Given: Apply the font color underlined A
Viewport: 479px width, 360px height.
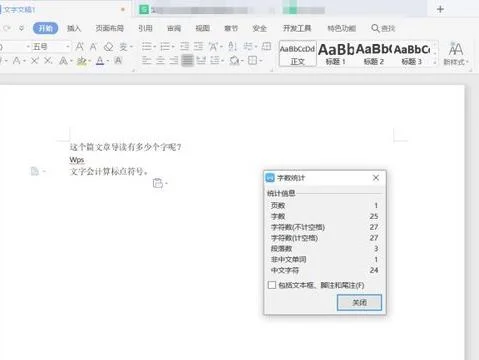Looking at the screenshot, I should point(100,61).
